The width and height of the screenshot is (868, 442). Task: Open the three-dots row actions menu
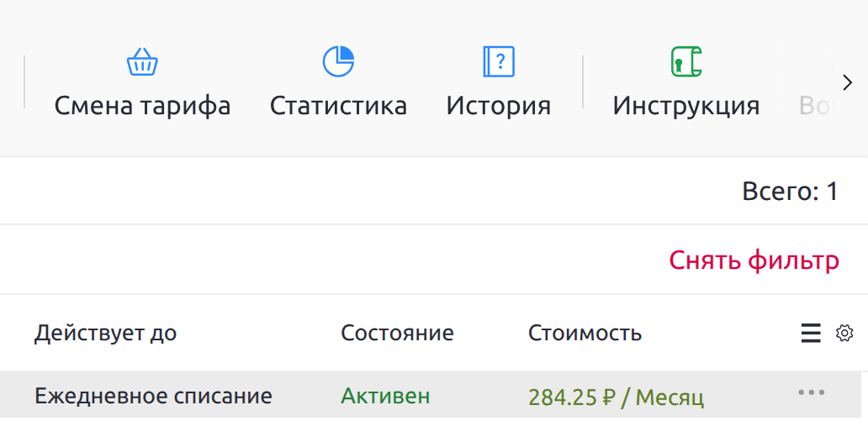[x=811, y=392]
